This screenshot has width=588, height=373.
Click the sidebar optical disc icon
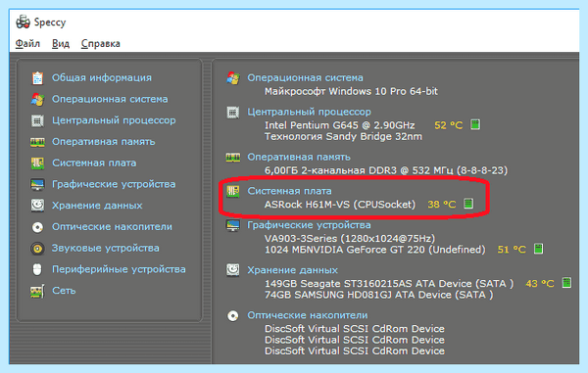point(37,227)
